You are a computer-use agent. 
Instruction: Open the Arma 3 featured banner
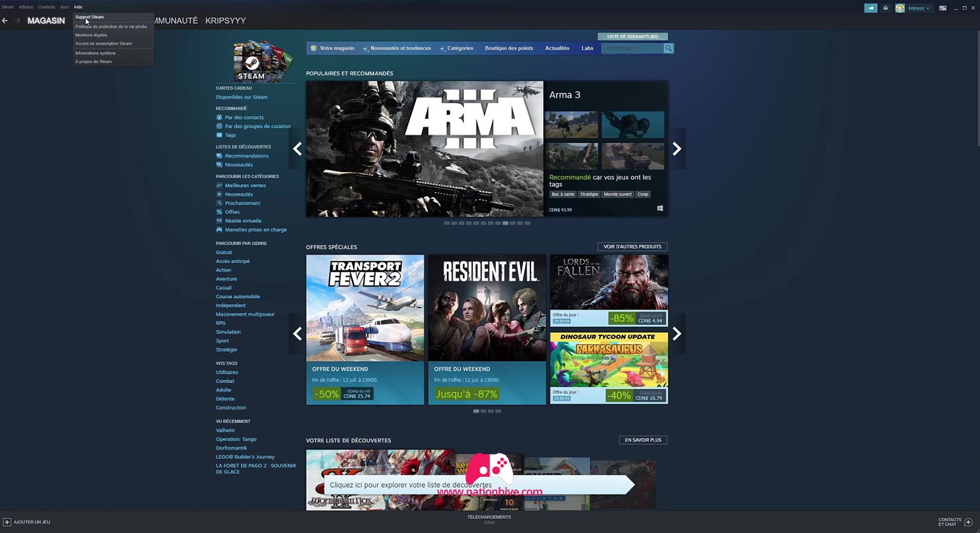click(x=424, y=149)
